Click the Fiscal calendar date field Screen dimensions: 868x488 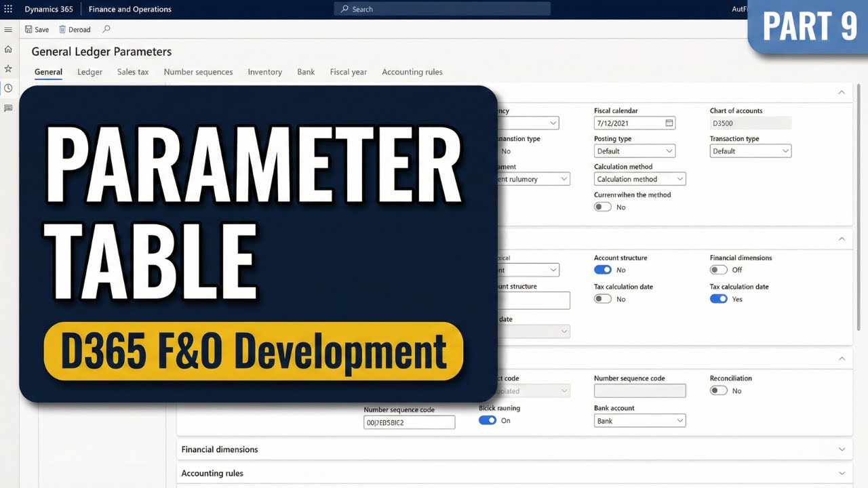[x=635, y=123]
